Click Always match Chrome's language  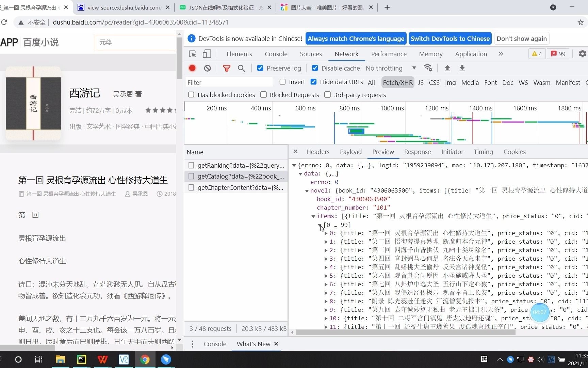pos(356,39)
